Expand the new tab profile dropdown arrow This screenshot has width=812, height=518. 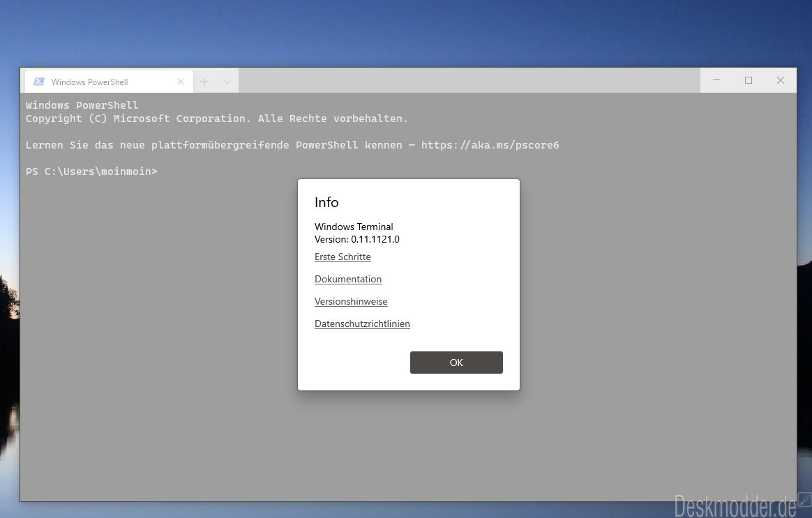point(227,82)
